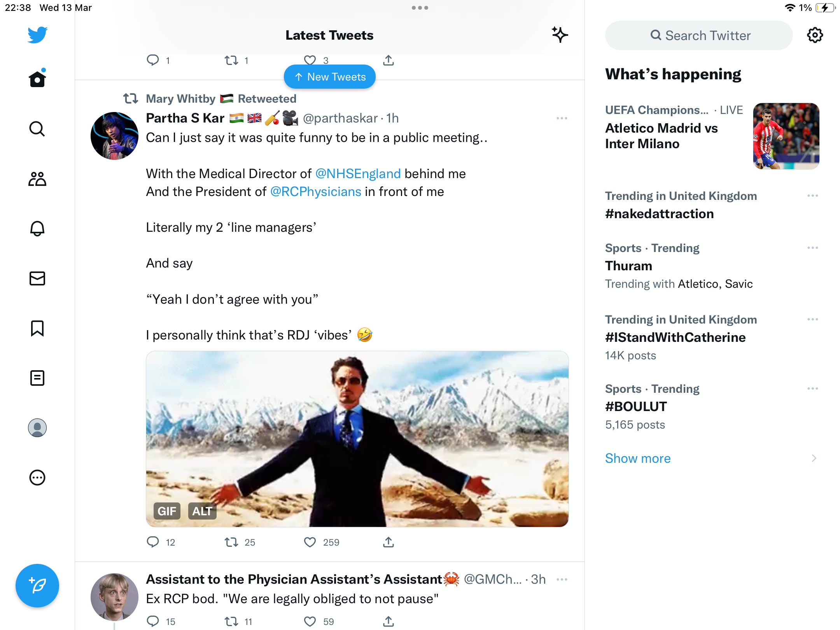Open #IStandWithCatherine trending topic
The image size is (840, 630).
pos(675,337)
